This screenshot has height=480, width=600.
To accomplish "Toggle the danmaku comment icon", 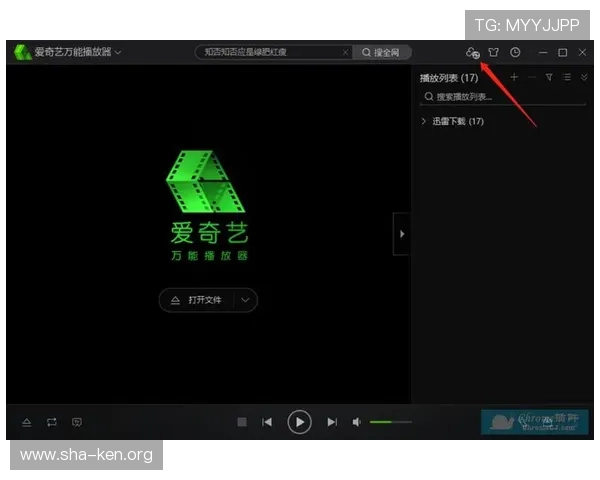I will [x=77, y=422].
